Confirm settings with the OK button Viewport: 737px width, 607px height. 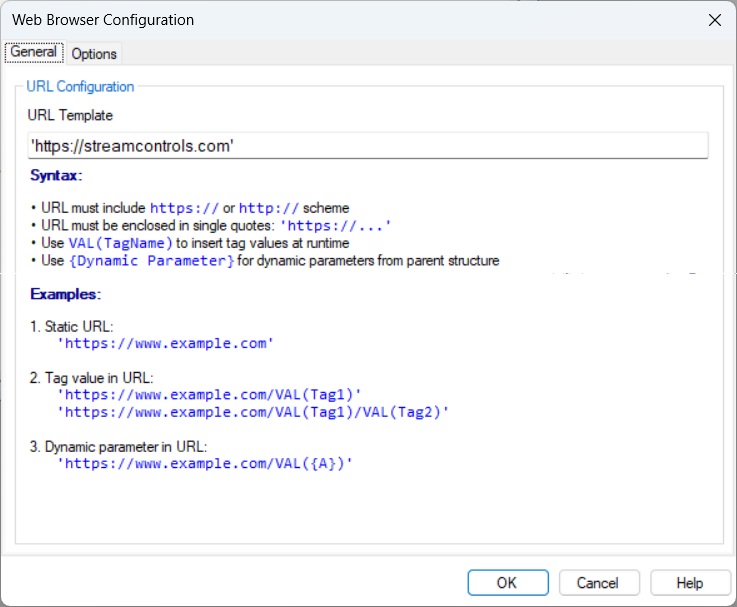click(x=507, y=583)
